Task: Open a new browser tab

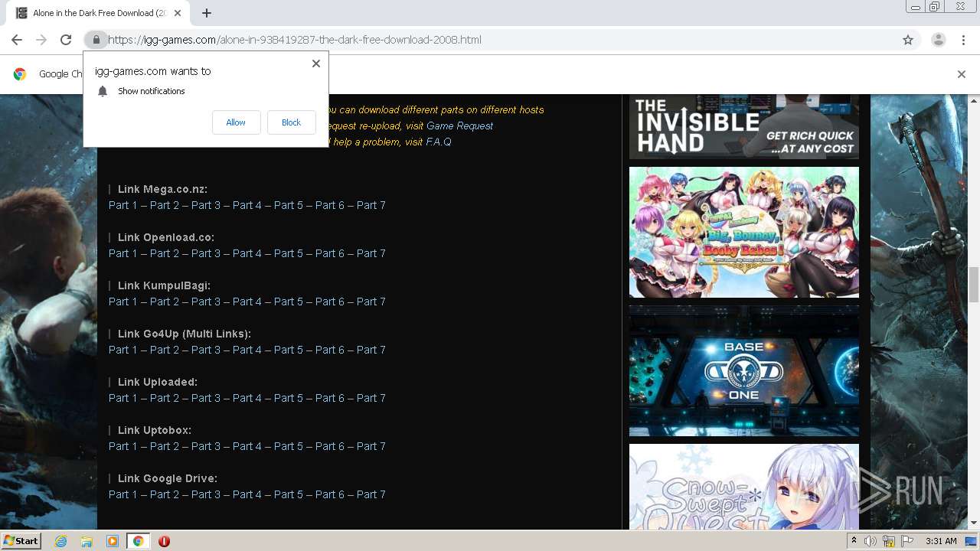Action: coord(207,13)
